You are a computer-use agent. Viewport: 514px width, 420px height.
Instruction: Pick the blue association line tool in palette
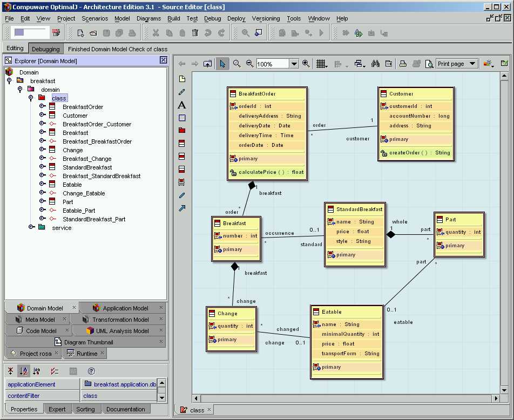(x=182, y=195)
